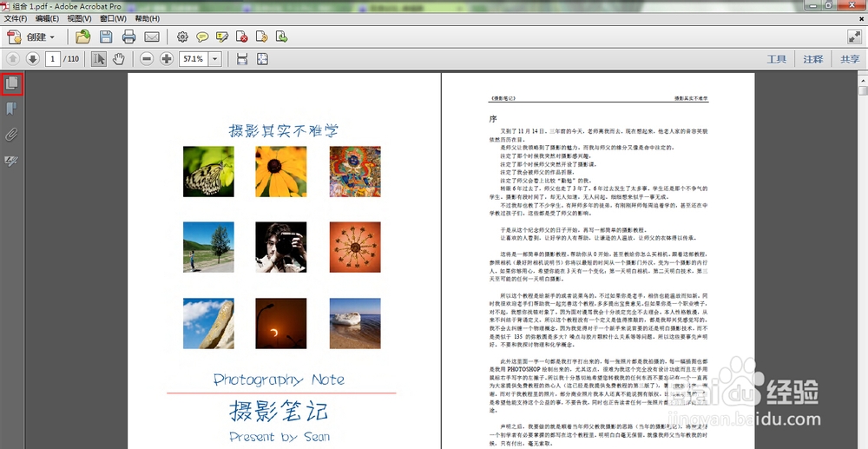
Task: Print the PDF using the printer icon
Action: pyautogui.click(x=129, y=37)
